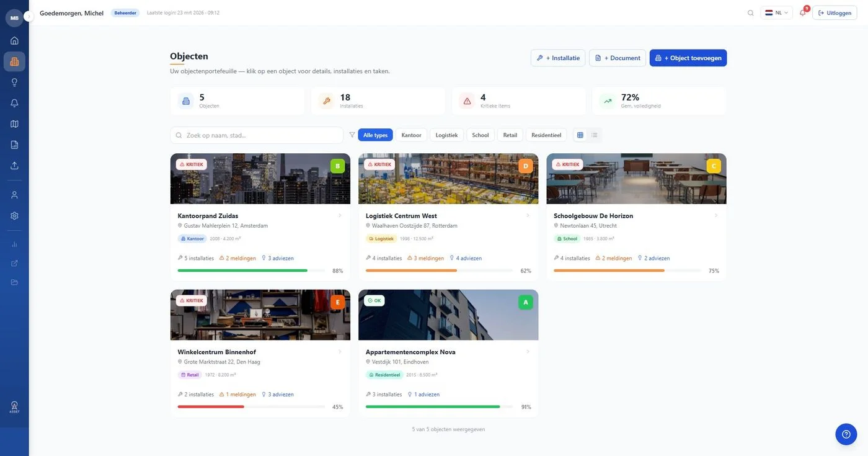868x456 pixels.
Task: Click the Zoek op naam search field
Action: pos(257,135)
